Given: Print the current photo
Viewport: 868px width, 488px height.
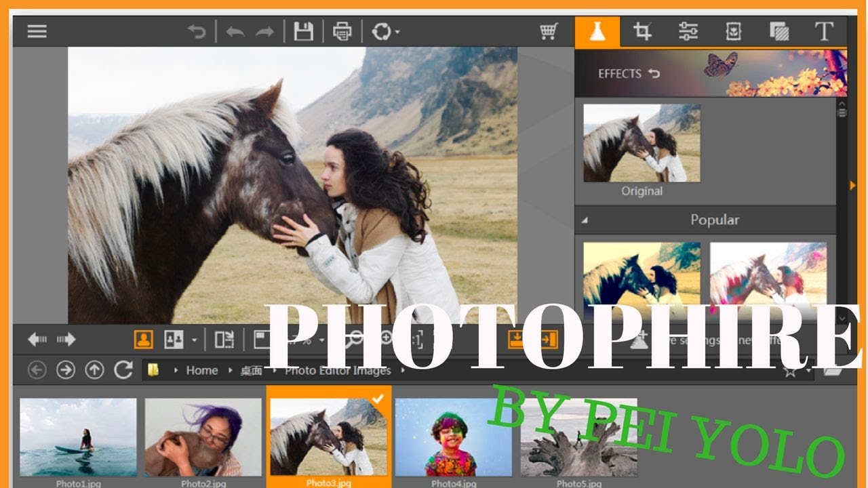Looking at the screenshot, I should 342,31.
